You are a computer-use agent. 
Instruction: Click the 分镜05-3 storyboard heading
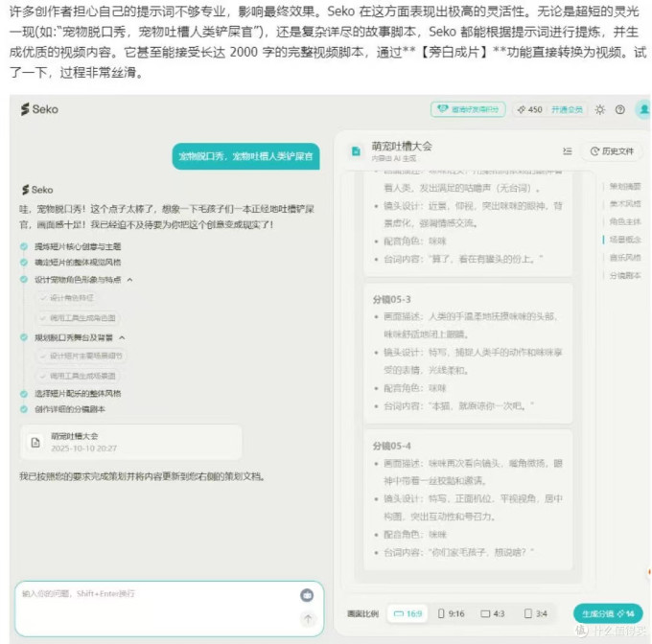coord(392,299)
